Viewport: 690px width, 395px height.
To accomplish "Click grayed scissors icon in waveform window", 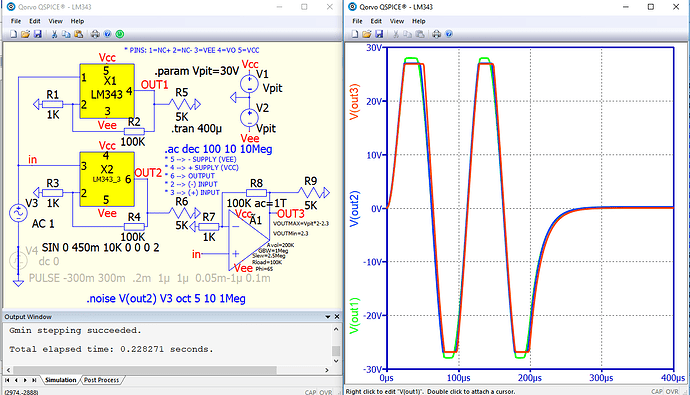I will point(396,34).
